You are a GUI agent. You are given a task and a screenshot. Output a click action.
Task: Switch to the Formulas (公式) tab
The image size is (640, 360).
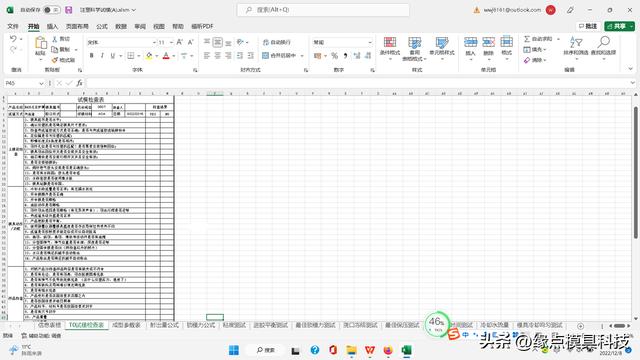[102, 26]
